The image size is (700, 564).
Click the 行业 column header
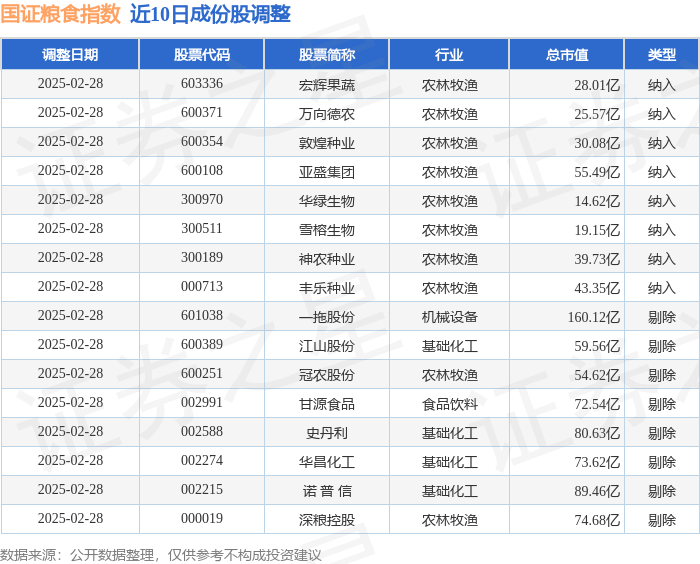click(449, 54)
